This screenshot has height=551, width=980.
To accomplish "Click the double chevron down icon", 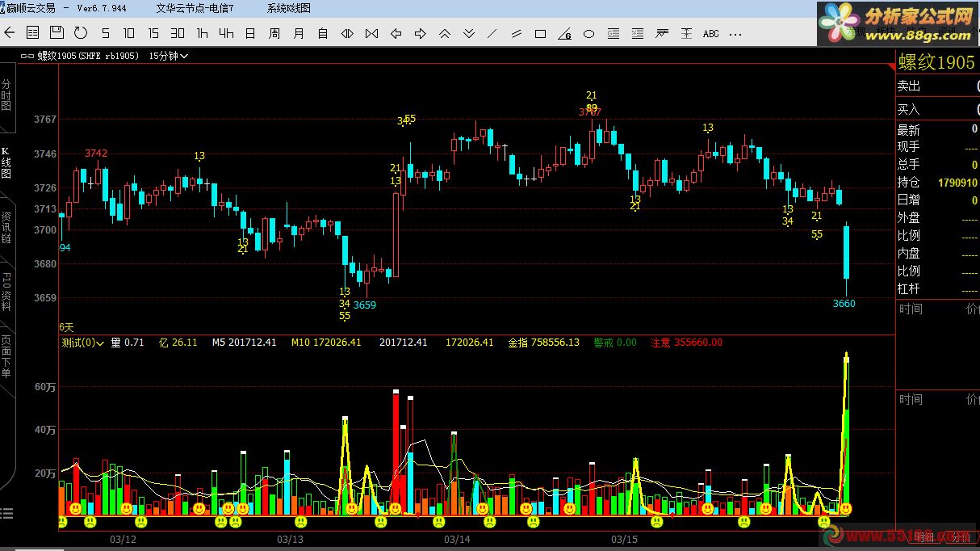I will [x=468, y=33].
